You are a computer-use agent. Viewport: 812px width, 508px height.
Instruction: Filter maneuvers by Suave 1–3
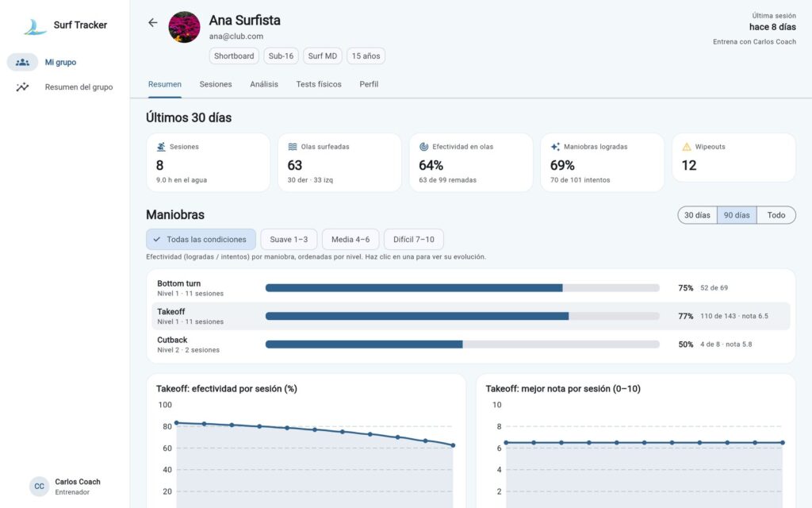(x=289, y=240)
